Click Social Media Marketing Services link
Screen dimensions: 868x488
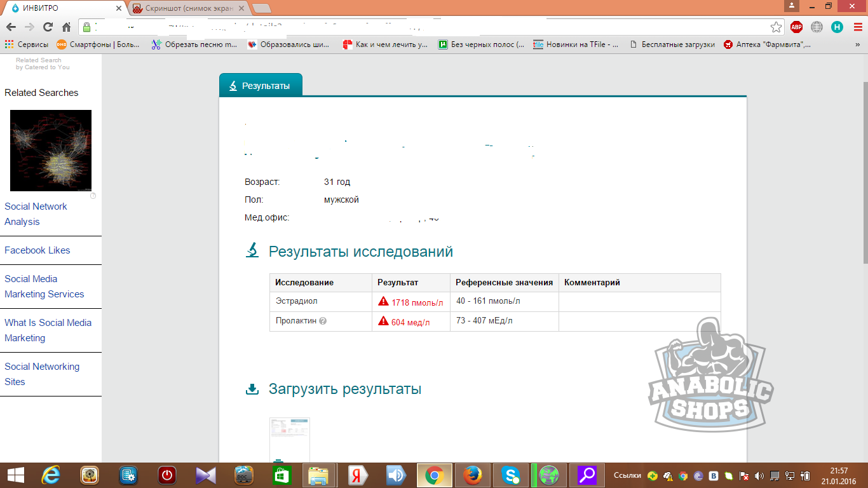(x=44, y=287)
